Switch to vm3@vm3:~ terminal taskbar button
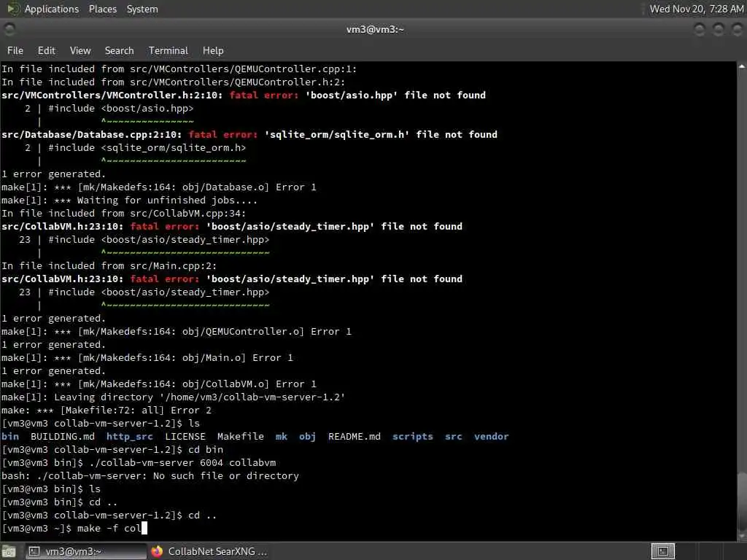Image resolution: width=747 pixels, height=560 pixels. (x=86, y=551)
